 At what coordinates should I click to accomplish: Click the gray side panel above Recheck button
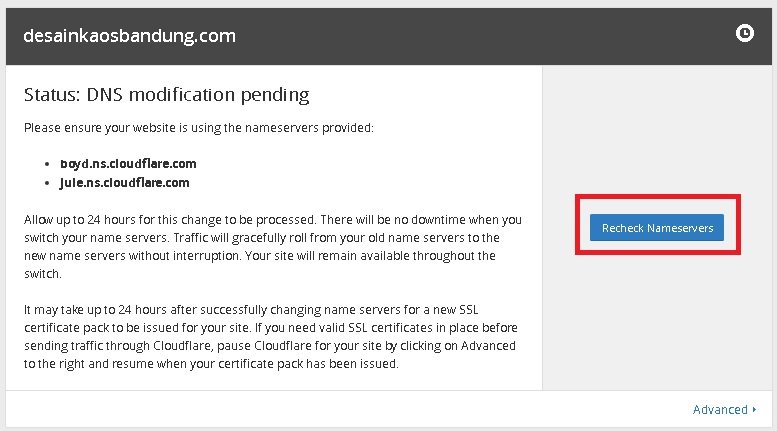[657, 130]
